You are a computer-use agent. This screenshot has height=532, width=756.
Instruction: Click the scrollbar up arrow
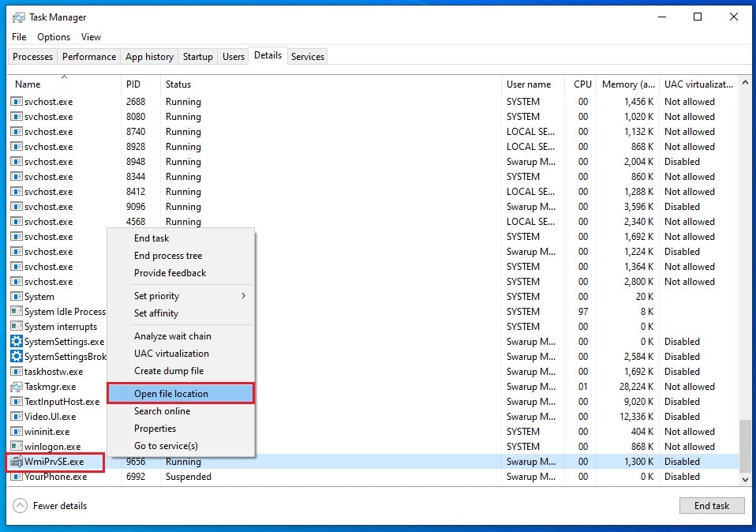point(745,83)
